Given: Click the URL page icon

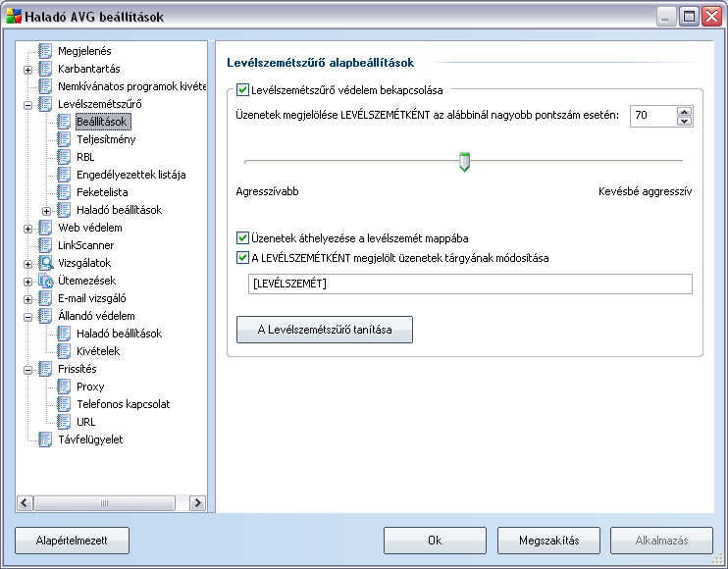Looking at the screenshot, I should [64, 422].
